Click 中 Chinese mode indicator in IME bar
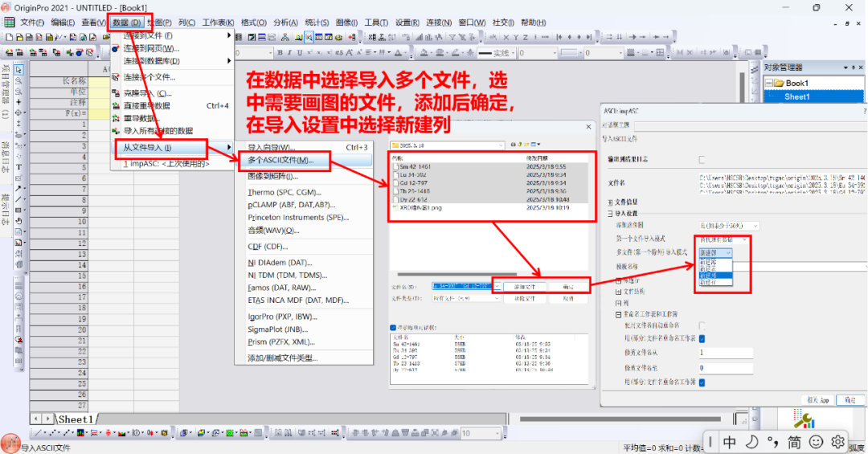 point(730,442)
